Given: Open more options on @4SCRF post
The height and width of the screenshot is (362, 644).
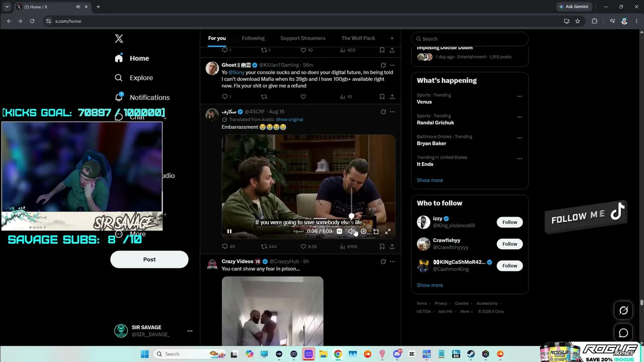Looking at the screenshot, I should [x=392, y=112].
